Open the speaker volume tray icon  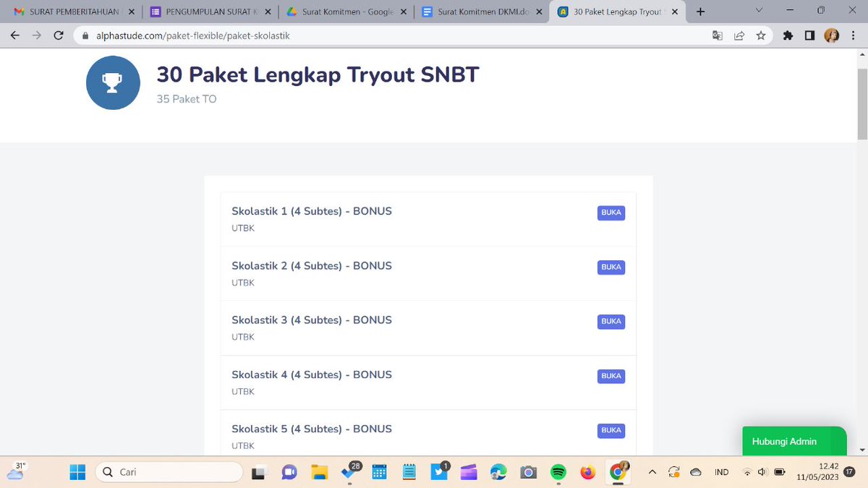click(x=762, y=472)
